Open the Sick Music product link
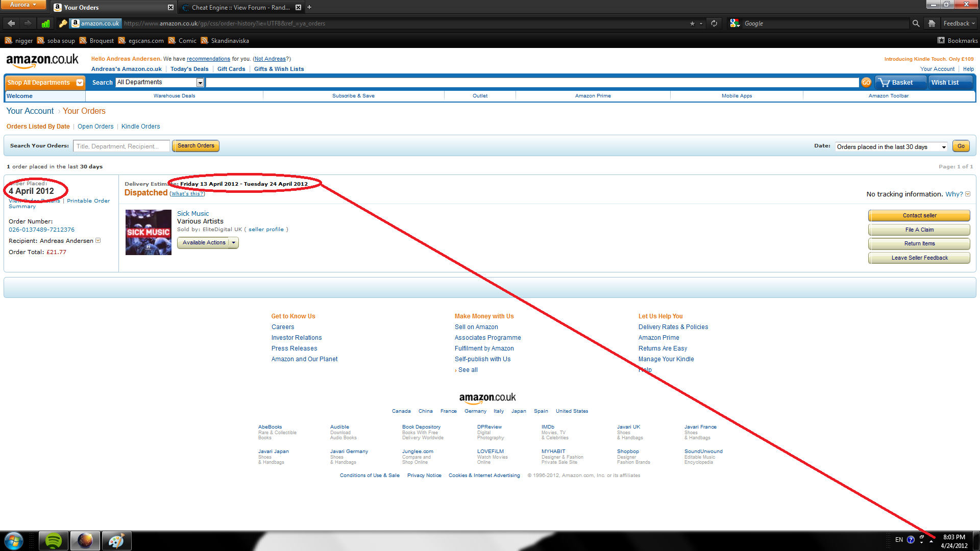 [193, 213]
